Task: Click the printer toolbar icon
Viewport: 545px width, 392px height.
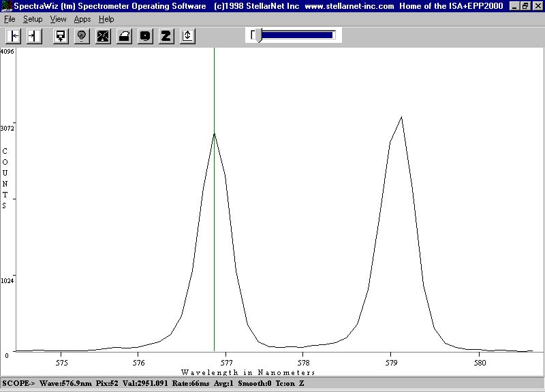Action: [124, 36]
